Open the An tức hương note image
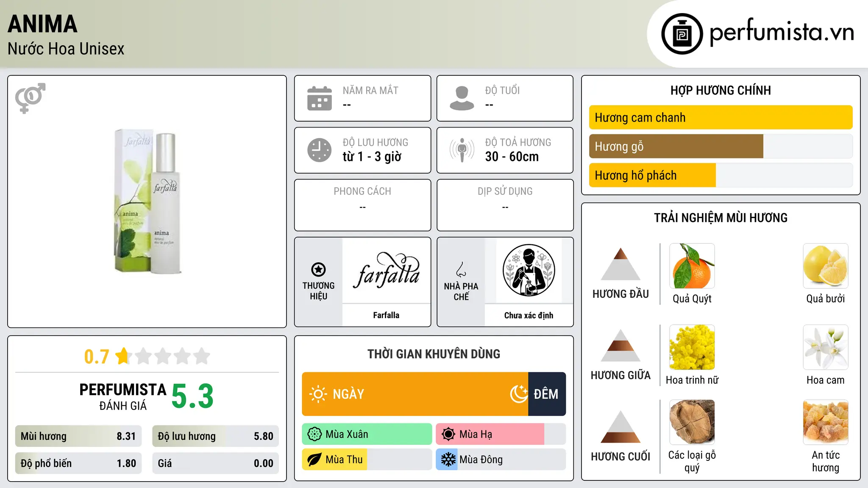Image resolution: width=868 pixels, height=488 pixels. tap(826, 422)
